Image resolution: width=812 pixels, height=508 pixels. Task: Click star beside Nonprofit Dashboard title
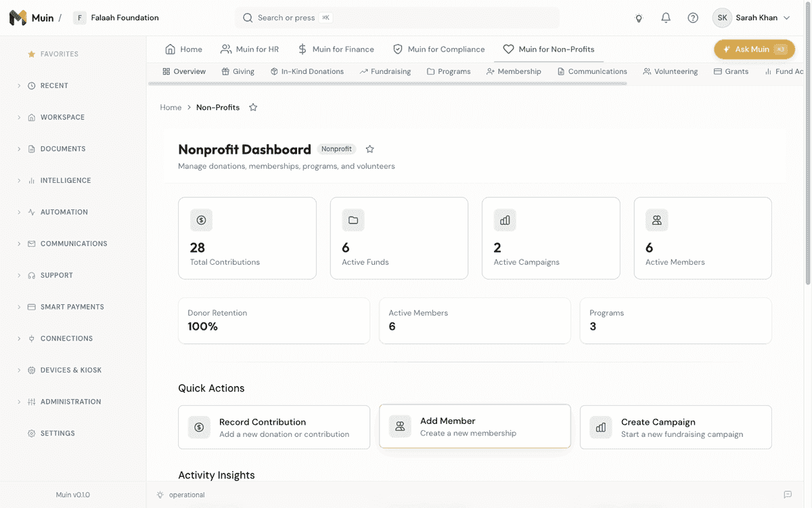pos(369,149)
